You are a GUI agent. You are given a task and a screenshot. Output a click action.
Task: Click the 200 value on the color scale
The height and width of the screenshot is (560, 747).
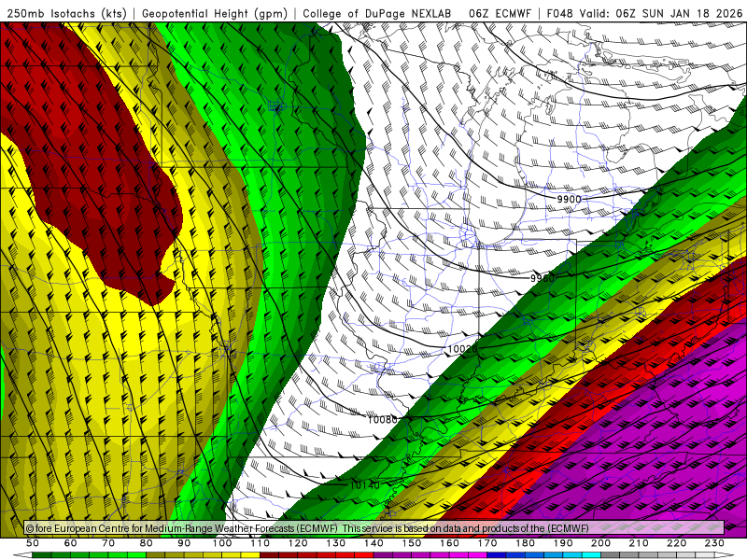[600, 543]
